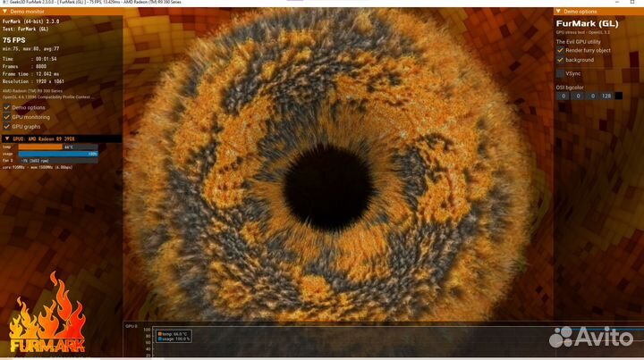Image resolution: width=644 pixels, height=360 pixels.
Task: Uncheck Demo options checkbox in monitor panel
Action: (6, 107)
